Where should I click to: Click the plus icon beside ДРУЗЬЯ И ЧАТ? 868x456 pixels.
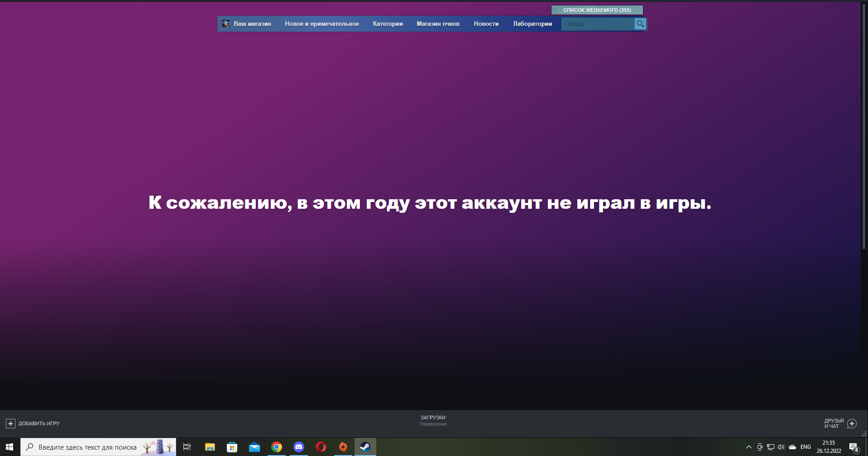[852, 423]
